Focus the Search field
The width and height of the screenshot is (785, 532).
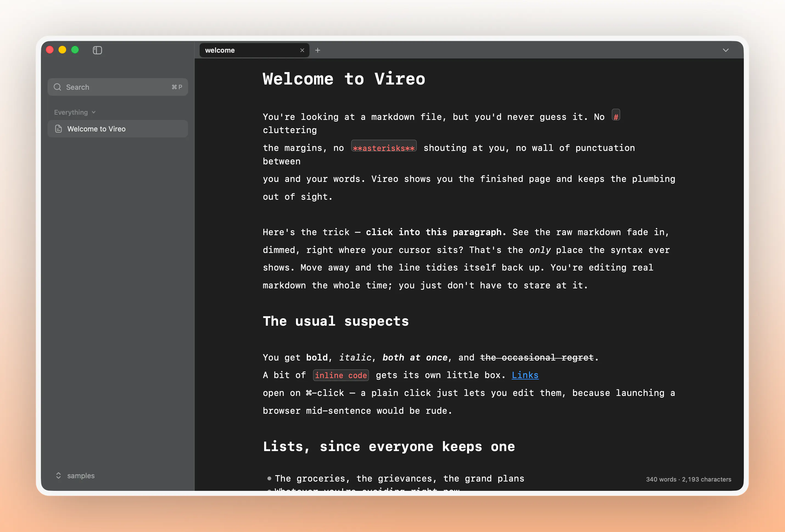click(118, 87)
